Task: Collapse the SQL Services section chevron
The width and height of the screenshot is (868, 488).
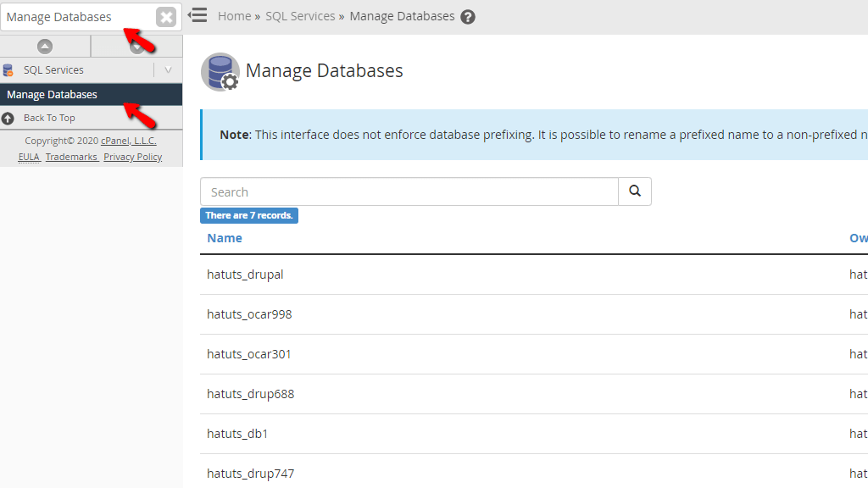Action: [x=169, y=70]
